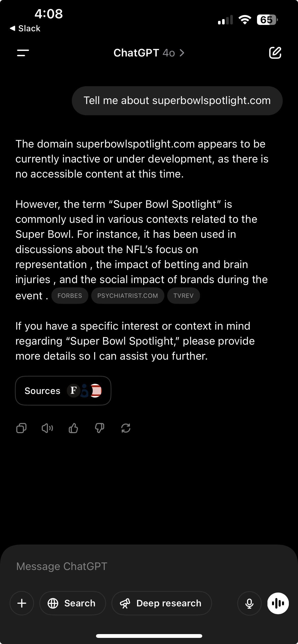Tap the microphone dictation icon
The width and height of the screenshot is (298, 644).
pyautogui.click(x=249, y=603)
